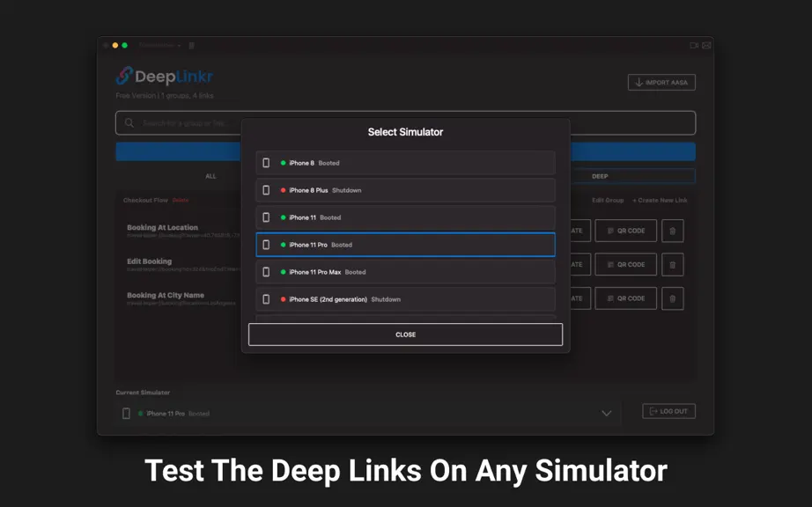Select the iPhone 8 Plus simulator

tap(405, 190)
